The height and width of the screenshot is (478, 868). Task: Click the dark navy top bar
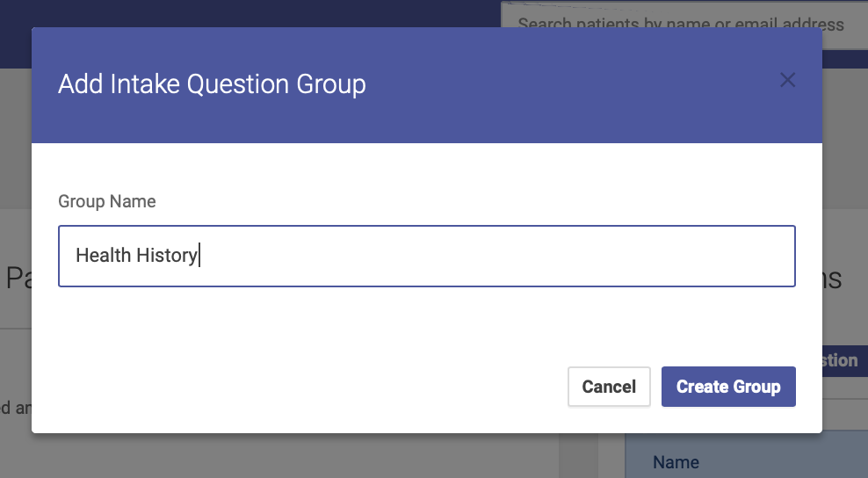(250, 13)
